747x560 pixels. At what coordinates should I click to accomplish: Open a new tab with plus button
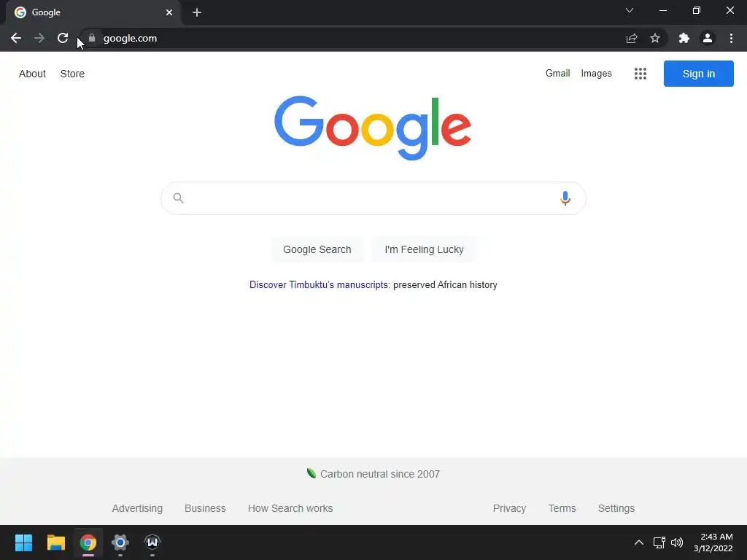[x=197, y=12]
